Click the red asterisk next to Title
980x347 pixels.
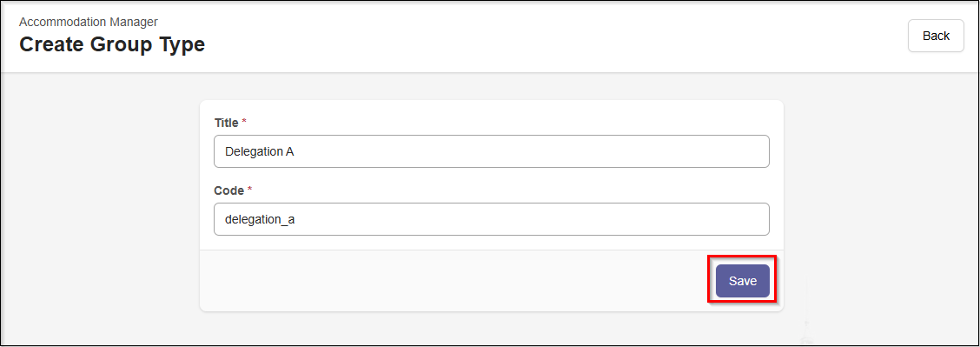tap(244, 122)
